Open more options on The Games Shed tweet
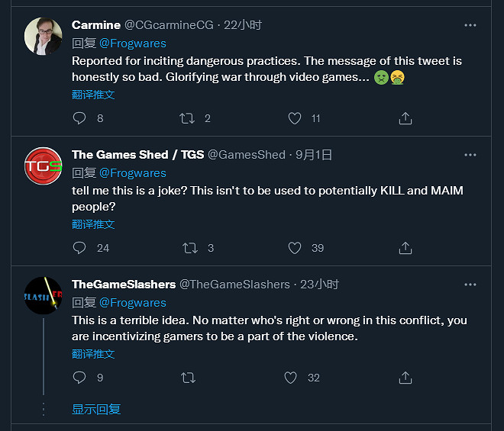Screen dimensions: 504x431 tap(470, 155)
